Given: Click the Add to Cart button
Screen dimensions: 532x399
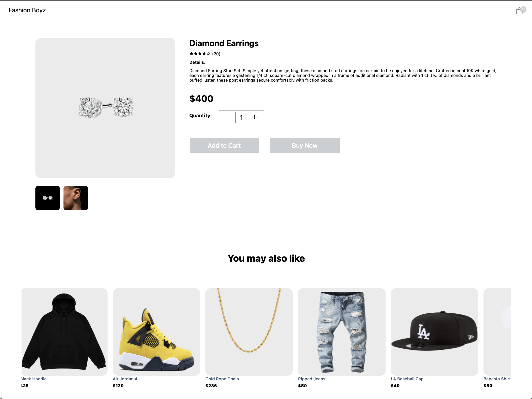Looking at the screenshot, I should point(224,145).
